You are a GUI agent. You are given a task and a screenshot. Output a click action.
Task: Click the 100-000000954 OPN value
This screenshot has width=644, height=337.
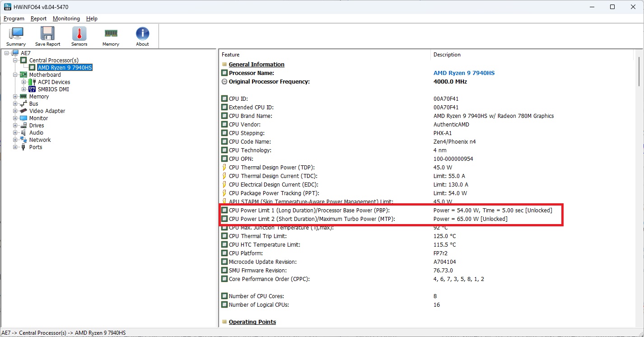(x=453, y=159)
